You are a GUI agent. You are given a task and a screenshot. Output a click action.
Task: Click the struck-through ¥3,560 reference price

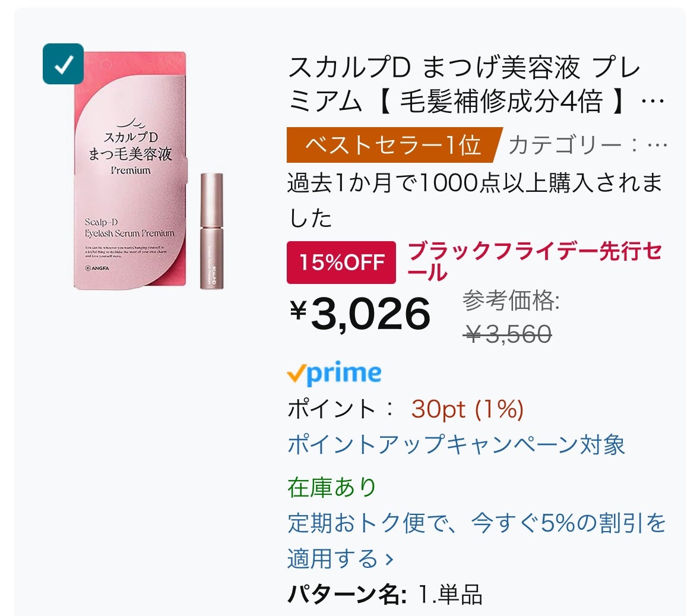coord(509,334)
